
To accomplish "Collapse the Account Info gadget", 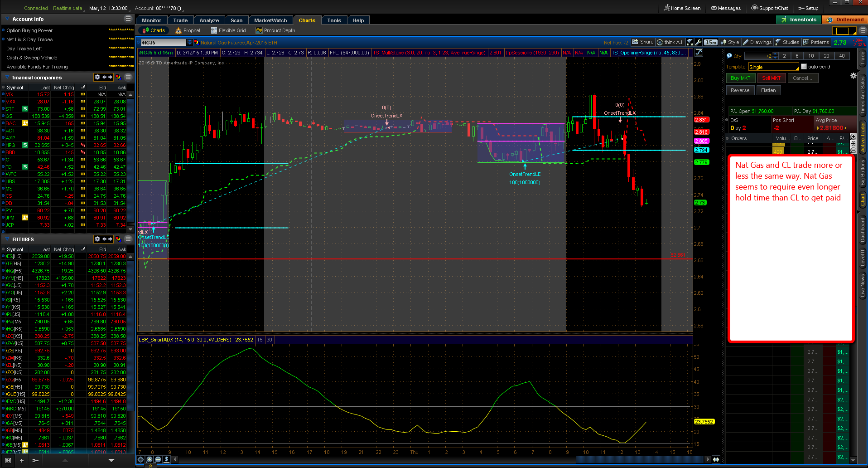I will (7, 19).
